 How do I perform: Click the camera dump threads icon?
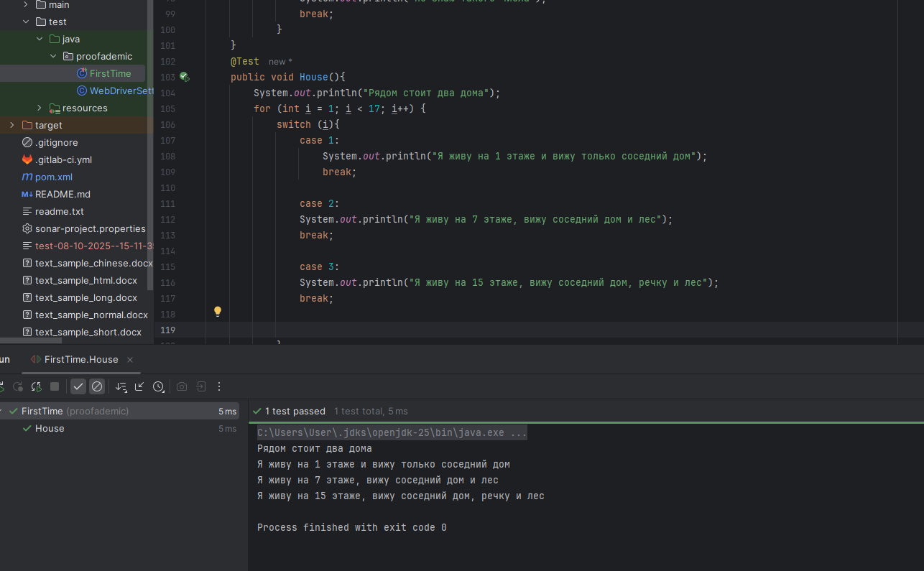point(182,386)
